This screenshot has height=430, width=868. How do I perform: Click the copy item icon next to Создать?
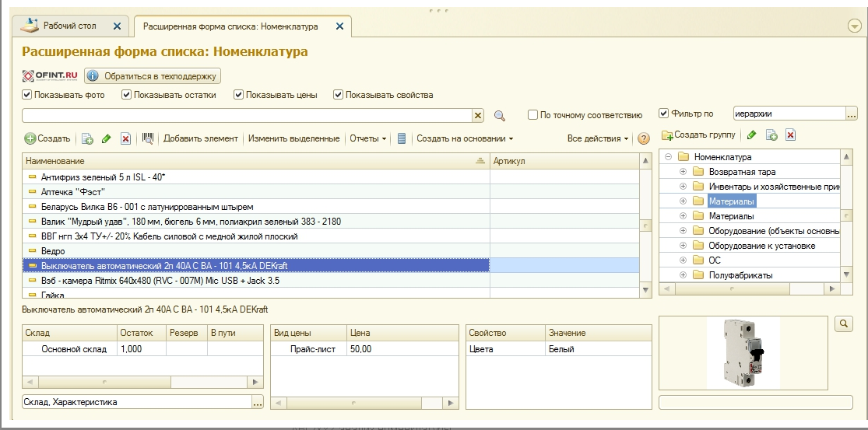(87, 138)
